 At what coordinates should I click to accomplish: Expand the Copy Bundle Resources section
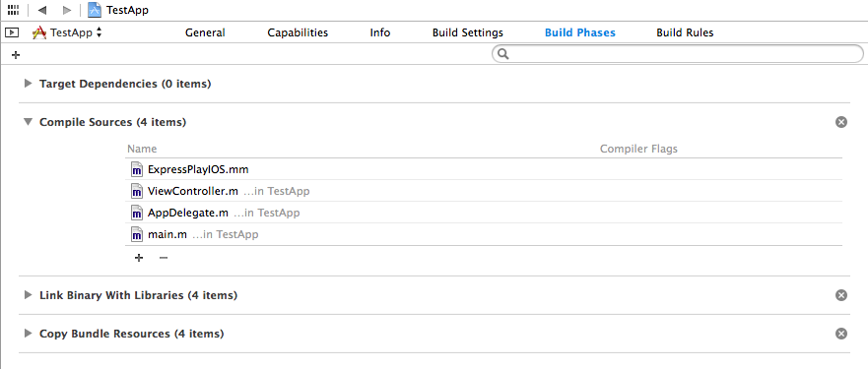click(x=29, y=334)
